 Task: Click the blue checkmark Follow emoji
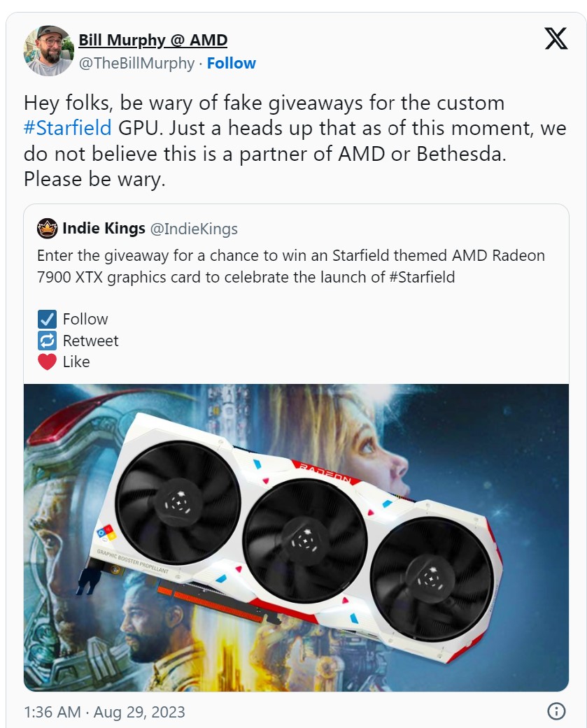(47, 320)
